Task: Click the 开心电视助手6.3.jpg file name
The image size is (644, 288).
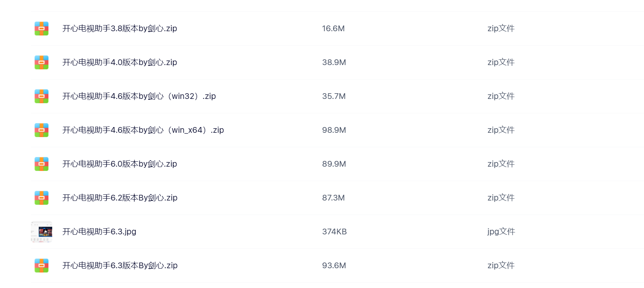Action: tap(99, 232)
